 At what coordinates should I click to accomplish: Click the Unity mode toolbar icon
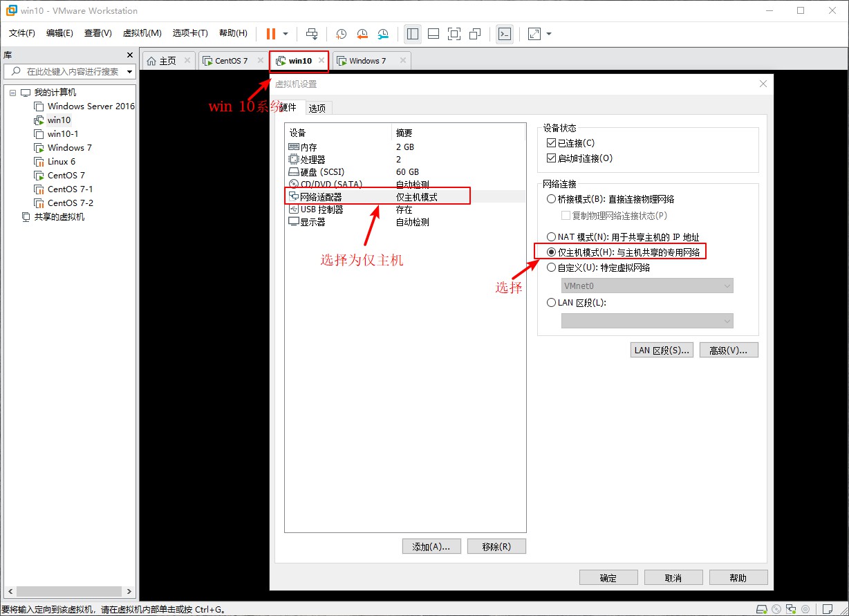(475, 33)
